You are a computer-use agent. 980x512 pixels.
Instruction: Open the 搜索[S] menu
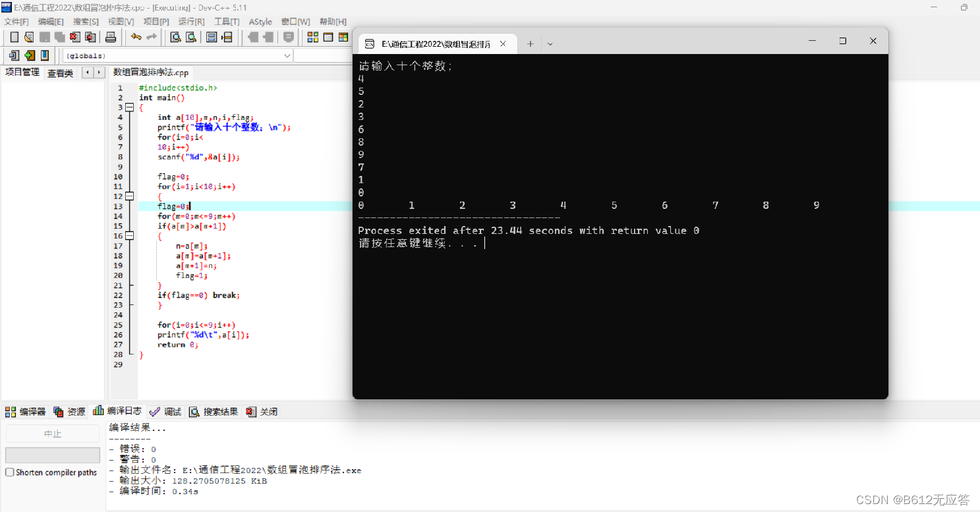click(86, 22)
